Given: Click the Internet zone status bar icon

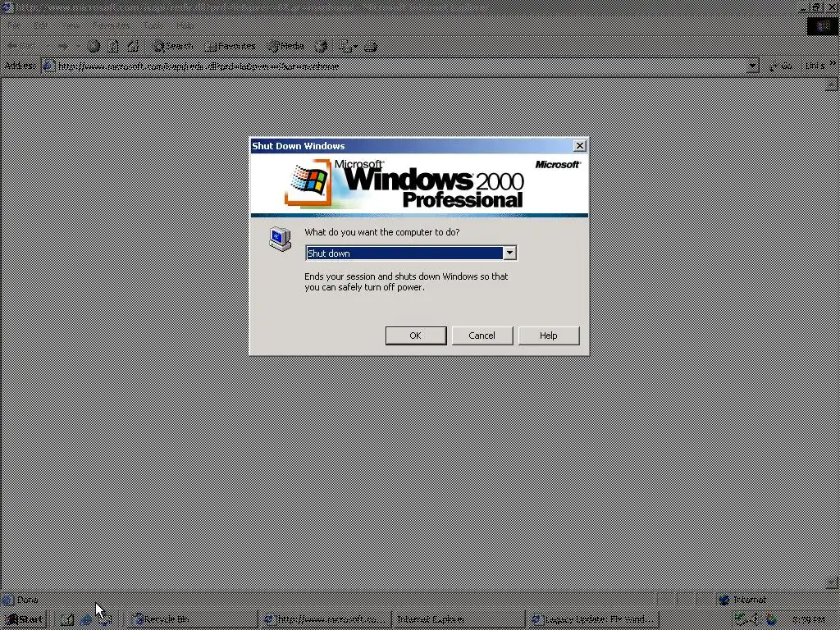Looking at the screenshot, I should tap(724, 600).
